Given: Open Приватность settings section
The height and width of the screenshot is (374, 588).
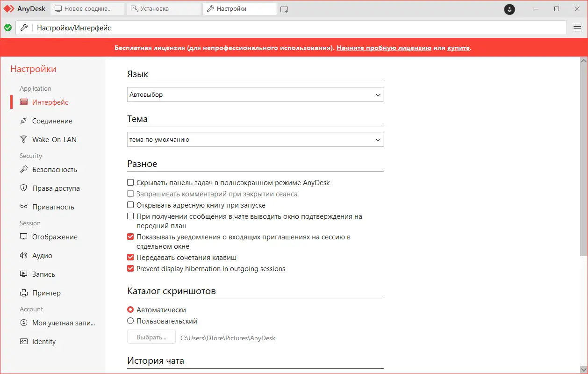Looking at the screenshot, I should pyautogui.click(x=53, y=207).
